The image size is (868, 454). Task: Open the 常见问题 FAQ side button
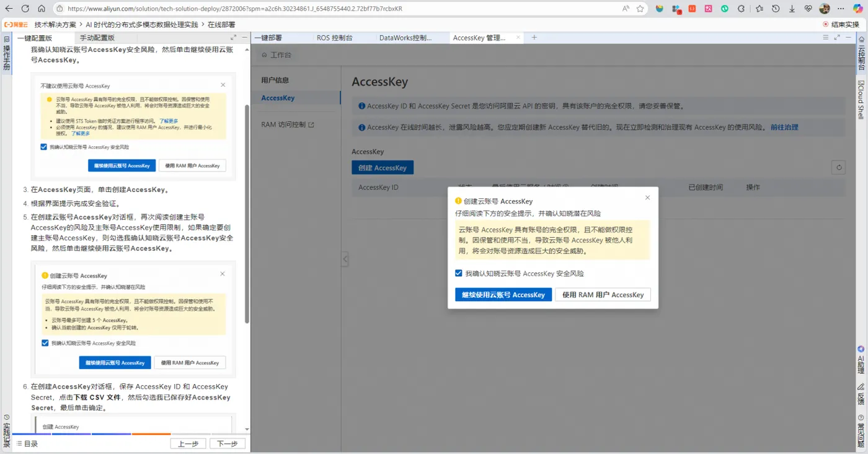[861, 430]
